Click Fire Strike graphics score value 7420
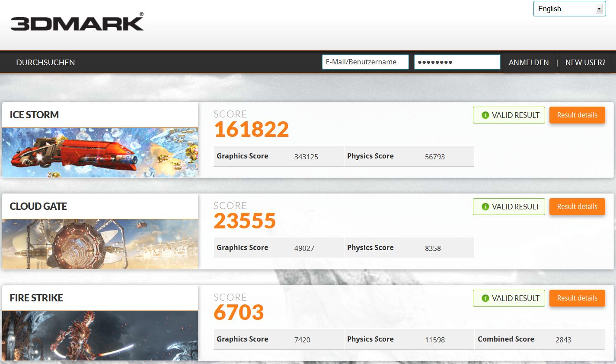The height and width of the screenshot is (364, 616). [302, 340]
